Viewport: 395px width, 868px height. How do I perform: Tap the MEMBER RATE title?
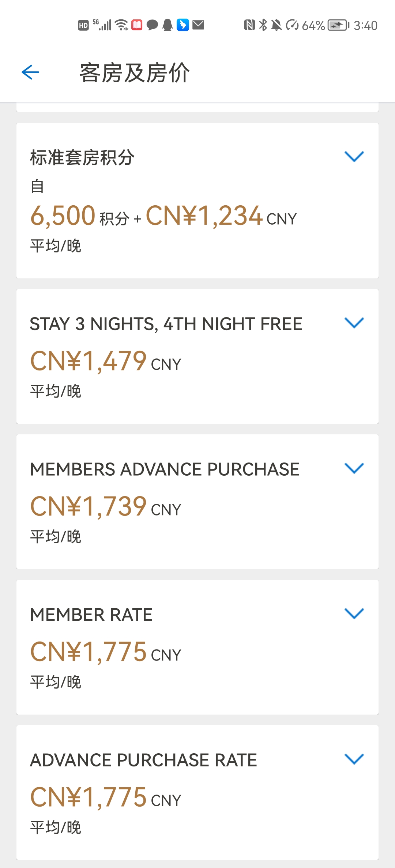(91, 614)
